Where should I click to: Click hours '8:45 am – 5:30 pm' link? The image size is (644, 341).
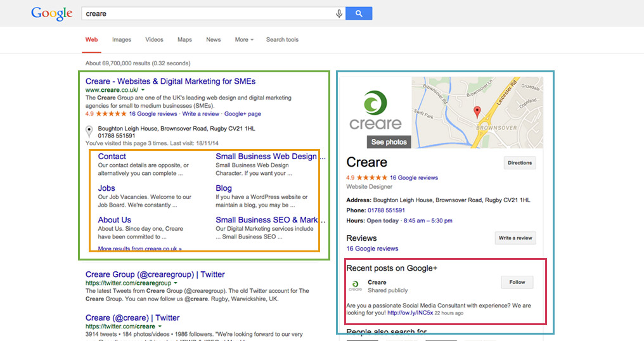(428, 221)
